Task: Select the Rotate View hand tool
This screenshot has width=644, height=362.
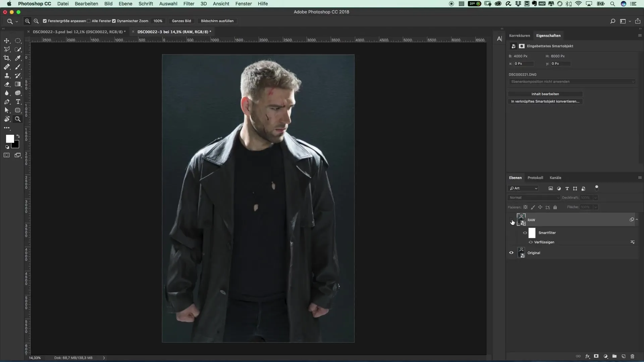Action: (x=7, y=119)
